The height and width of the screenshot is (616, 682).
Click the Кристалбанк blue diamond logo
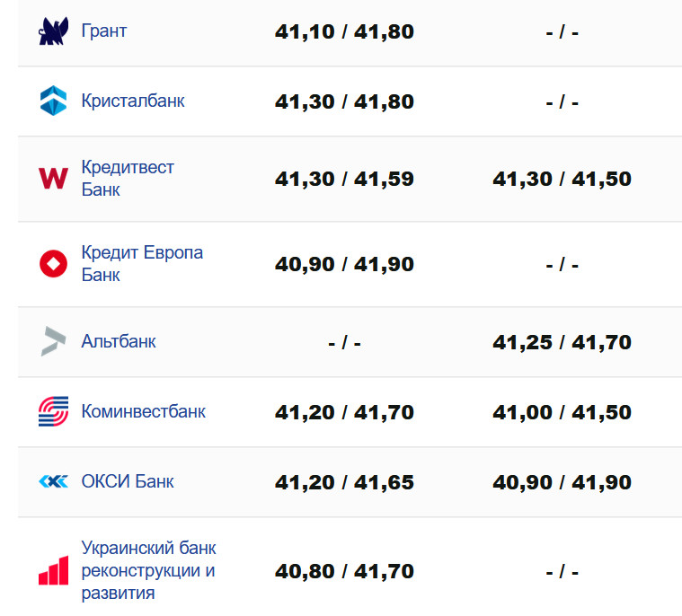pos(53,101)
